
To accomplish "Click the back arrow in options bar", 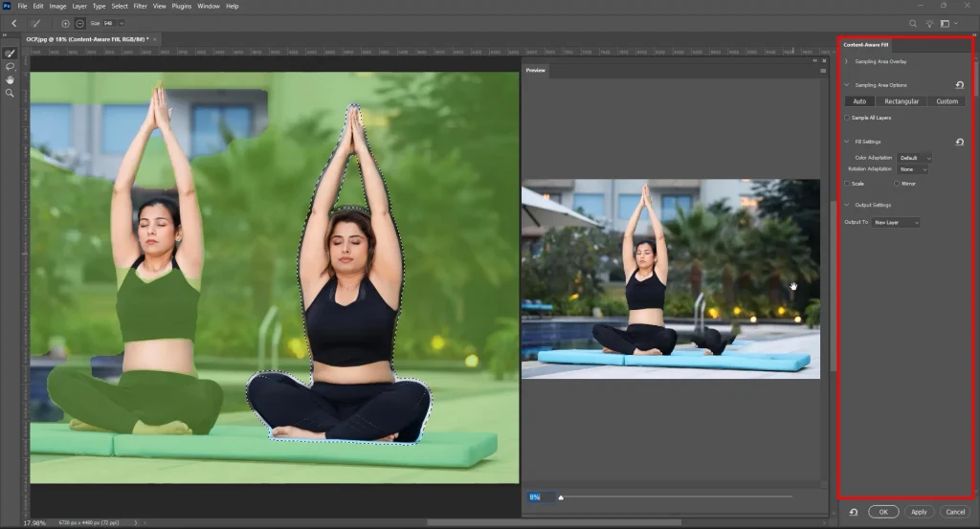I will [x=13, y=23].
